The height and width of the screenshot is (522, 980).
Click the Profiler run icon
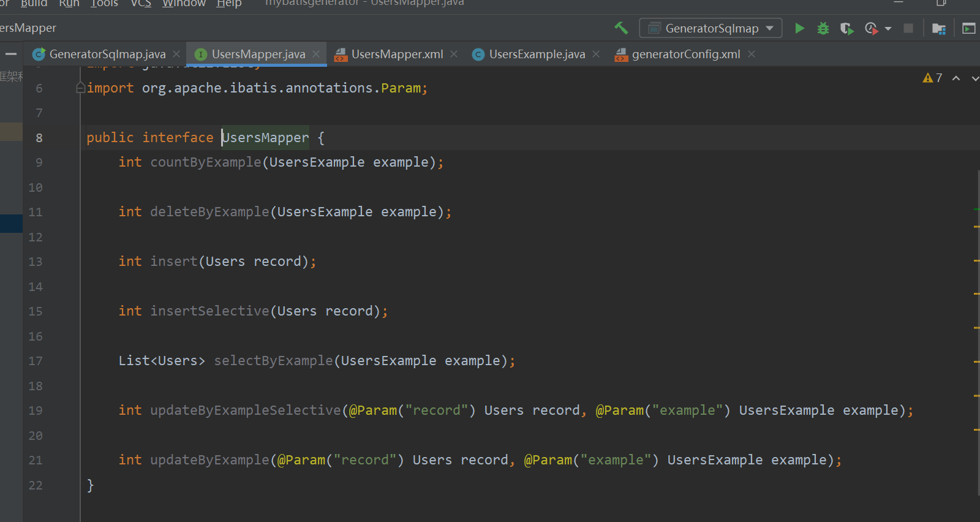tap(871, 28)
